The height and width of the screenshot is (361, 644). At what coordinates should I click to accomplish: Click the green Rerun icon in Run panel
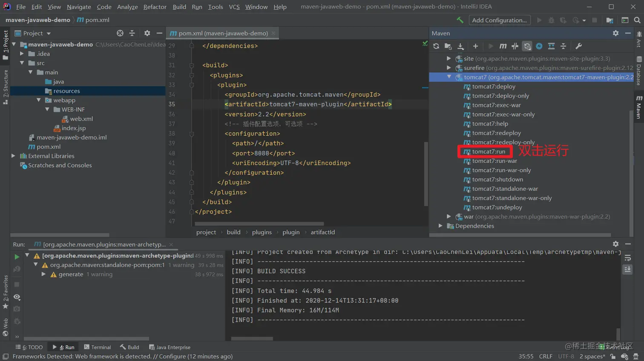coord(17,257)
